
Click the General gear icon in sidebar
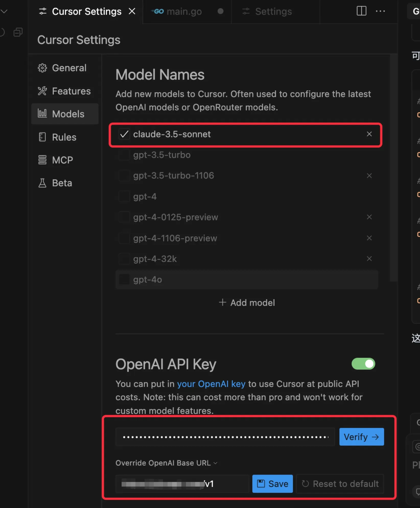pyautogui.click(x=42, y=68)
